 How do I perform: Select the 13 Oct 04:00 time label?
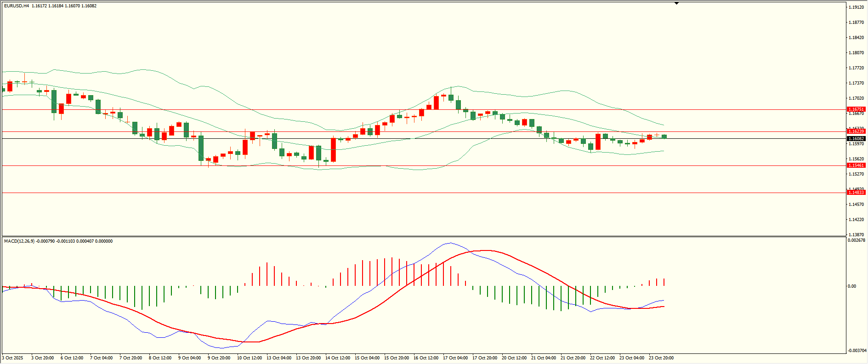click(x=279, y=358)
